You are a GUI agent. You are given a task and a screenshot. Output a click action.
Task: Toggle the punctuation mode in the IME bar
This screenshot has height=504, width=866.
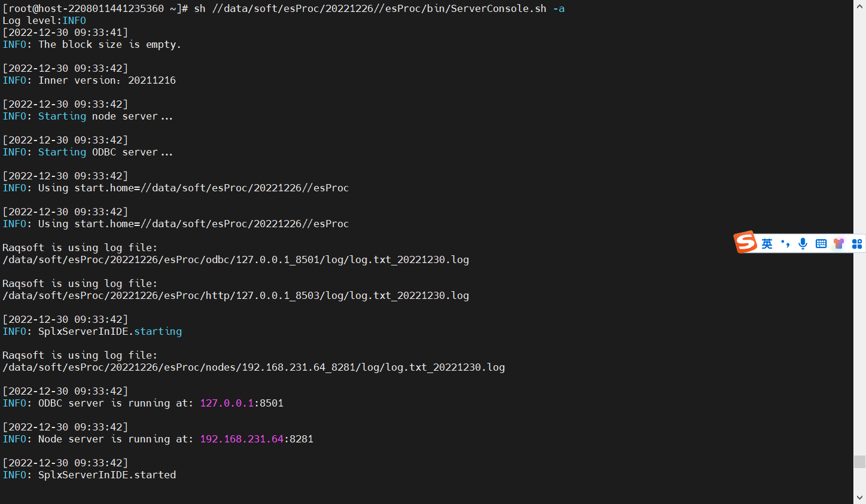pyautogui.click(x=785, y=243)
